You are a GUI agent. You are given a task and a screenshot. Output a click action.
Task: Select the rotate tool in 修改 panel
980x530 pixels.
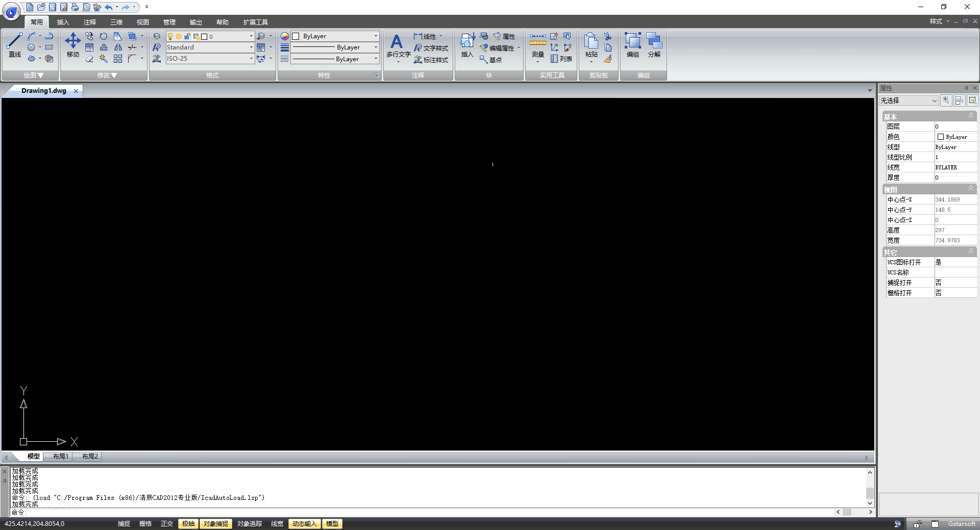[103, 36]
